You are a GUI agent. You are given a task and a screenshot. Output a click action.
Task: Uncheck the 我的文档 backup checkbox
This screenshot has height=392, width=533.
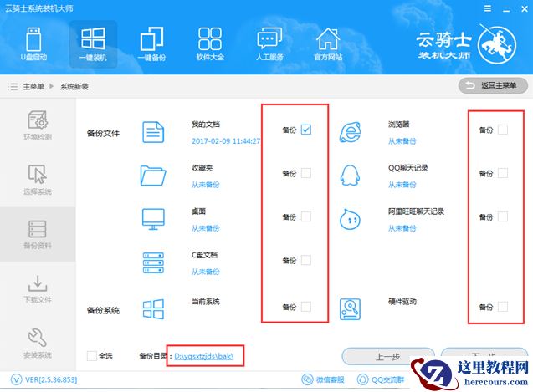(x=306, y=130)
